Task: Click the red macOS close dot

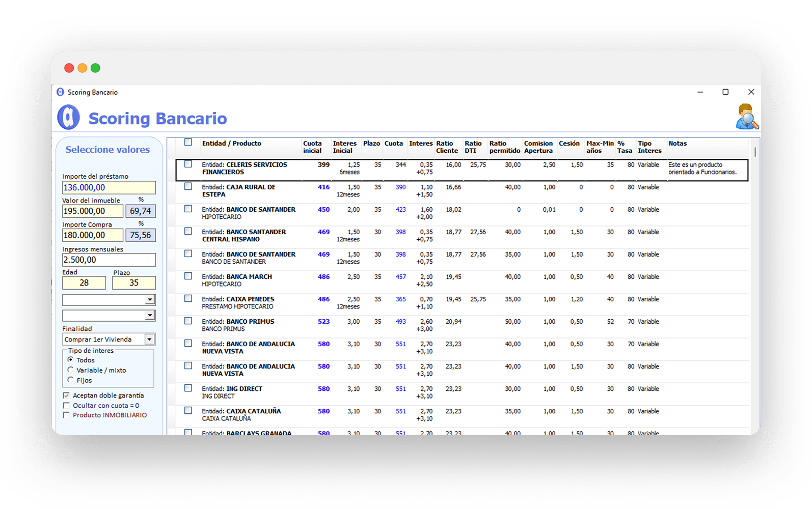Action: [69, 68]
